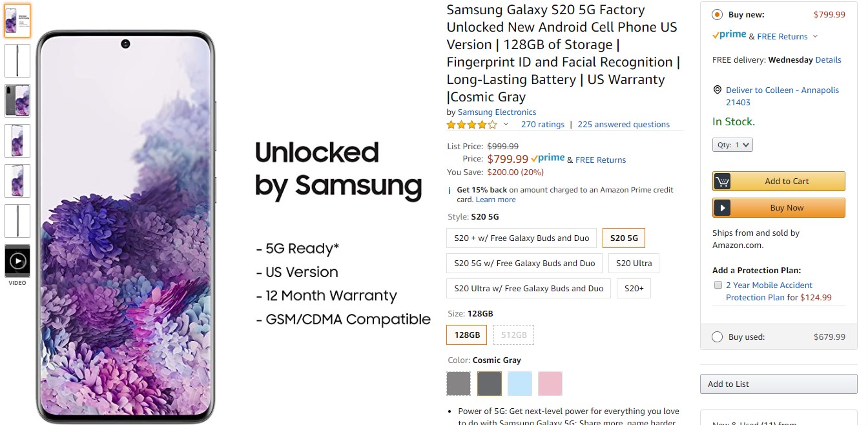The image size is (868, 425).
Task: Click the info icon beside 15% back offer
Action: tap(449, 191)
